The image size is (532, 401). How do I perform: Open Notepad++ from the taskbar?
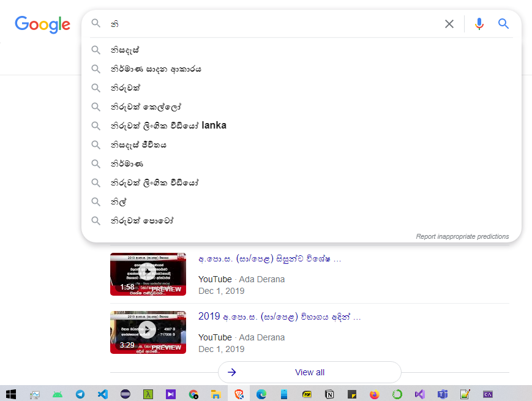click(x=465, y=394)
